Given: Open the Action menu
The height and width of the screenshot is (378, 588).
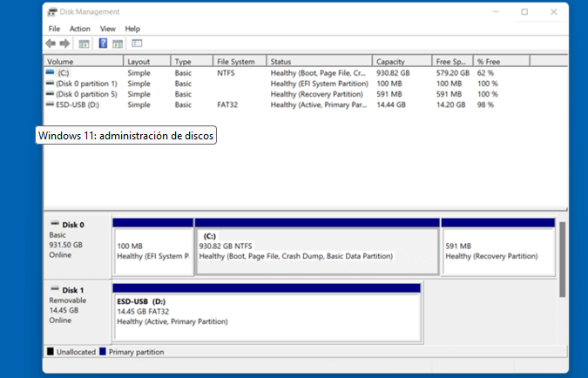Looking at the screenshot, I should [x=80, y=29].
